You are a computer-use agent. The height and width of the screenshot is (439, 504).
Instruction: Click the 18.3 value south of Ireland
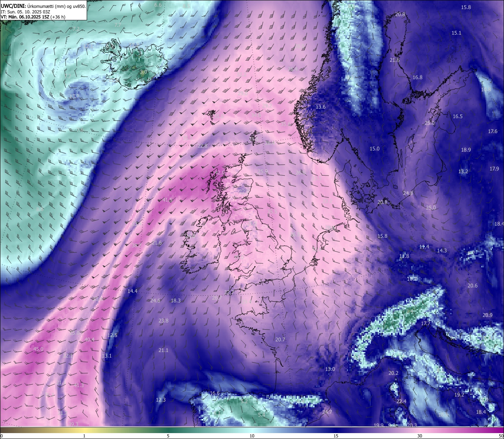pyautogui.click(x=176, y=301)
